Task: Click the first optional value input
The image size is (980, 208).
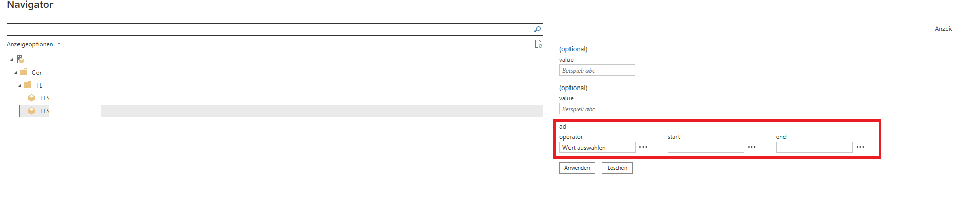Action: [597, 70]
